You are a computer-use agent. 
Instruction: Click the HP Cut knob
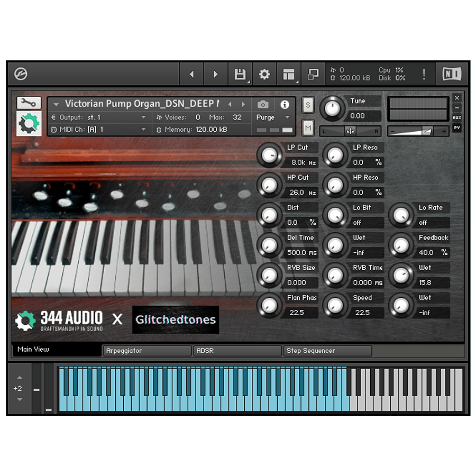270,185
